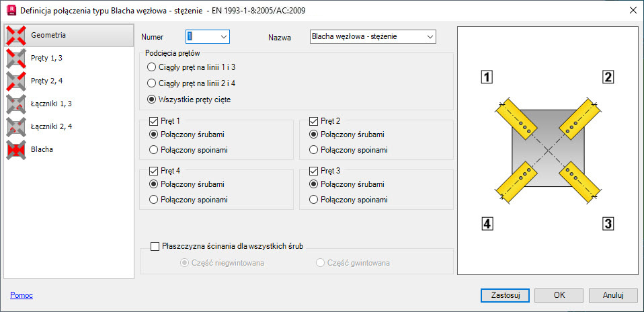Screen dimensions: 644x312
Task: Open the Pomoc help link
Action: (22, 295)
